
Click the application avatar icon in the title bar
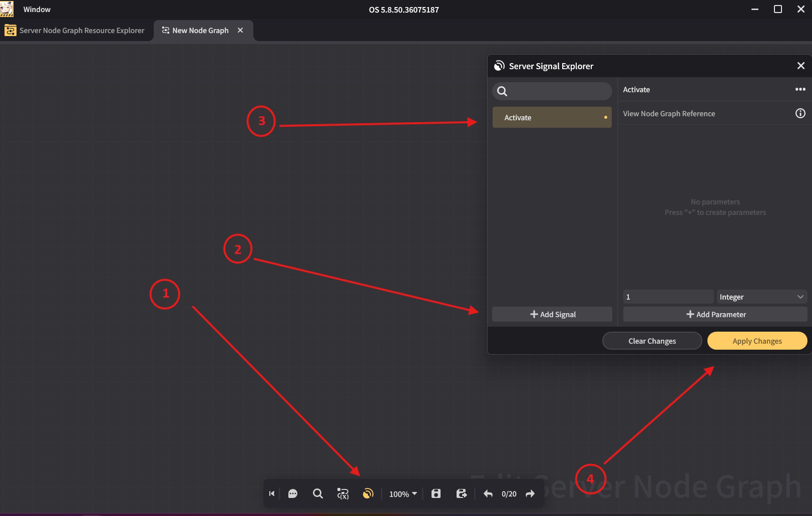click(7, 9)
